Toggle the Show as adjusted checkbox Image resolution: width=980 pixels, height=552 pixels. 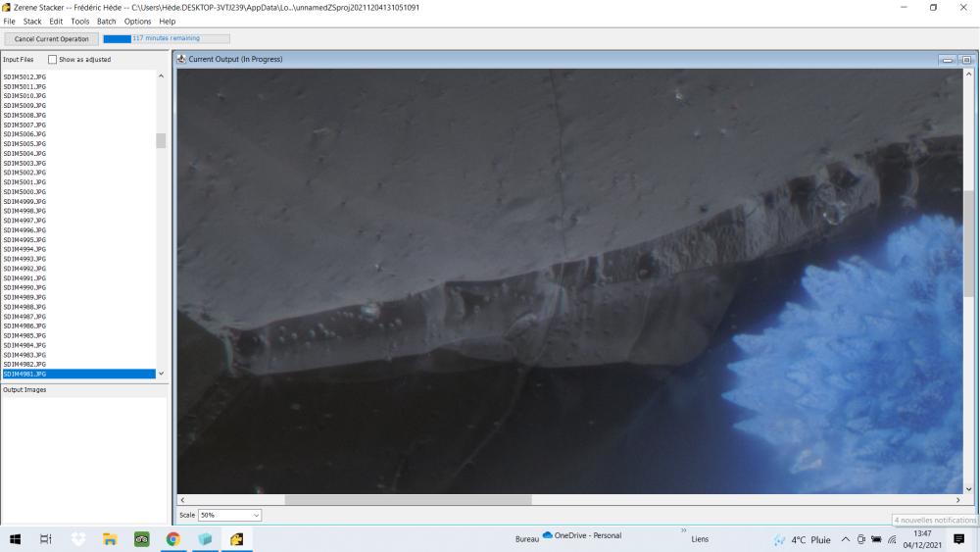point(53,60)
